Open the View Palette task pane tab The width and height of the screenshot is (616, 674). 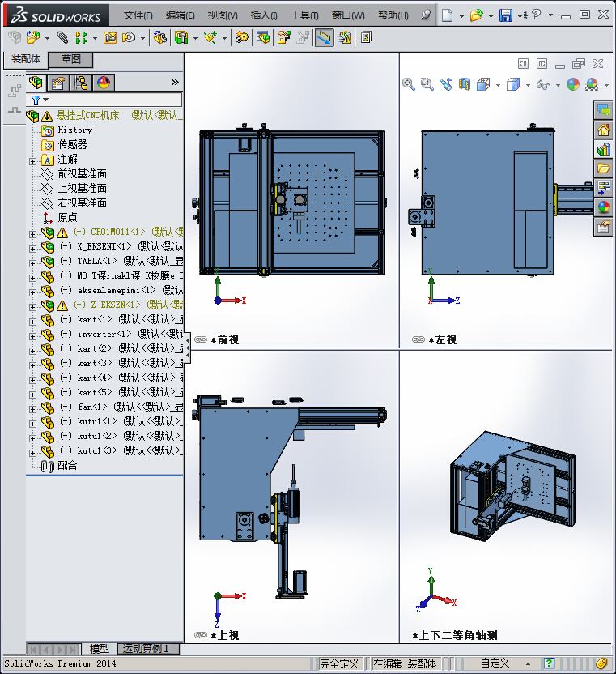[604, 188]
